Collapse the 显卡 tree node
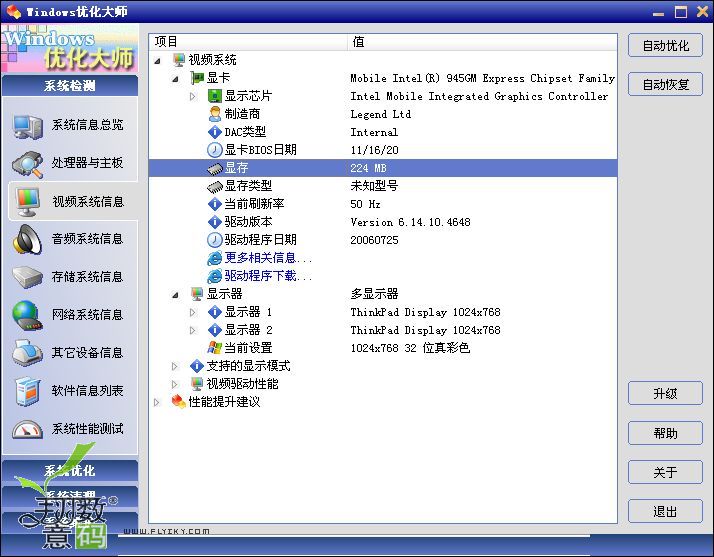 pos(175,79)
